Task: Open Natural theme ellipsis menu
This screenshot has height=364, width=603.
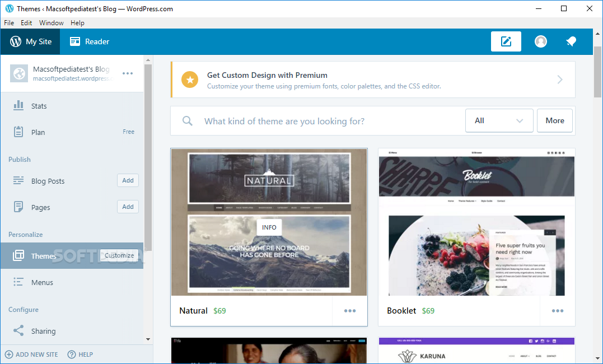Action: (350, 311)
